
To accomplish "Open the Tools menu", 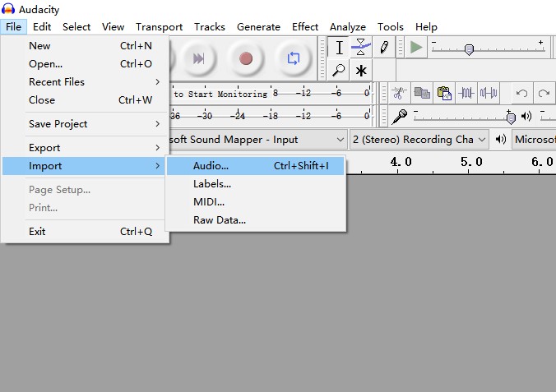I will [391, 27].
